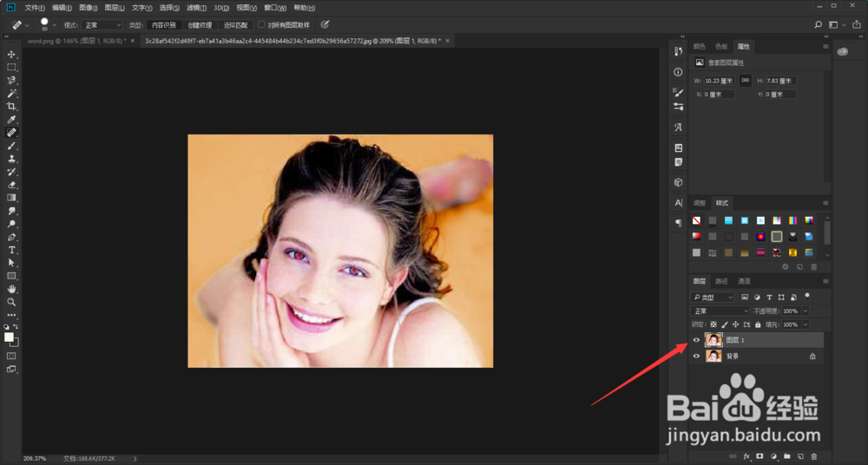The height and width of the screenshot is (465, 868).
Task: Select the History Brush tool
Action: point(11,172)
